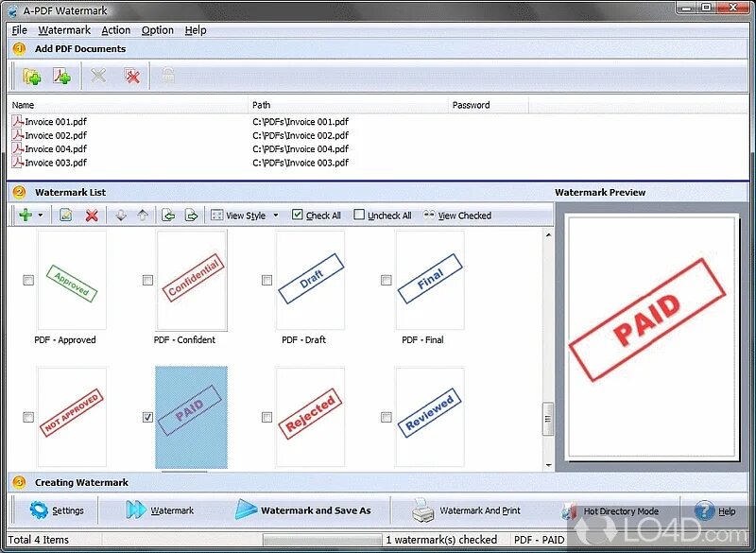Select Invoice 001.pdf in document list
This screenshot has width=756, height=553.
(x=50, y=122)
